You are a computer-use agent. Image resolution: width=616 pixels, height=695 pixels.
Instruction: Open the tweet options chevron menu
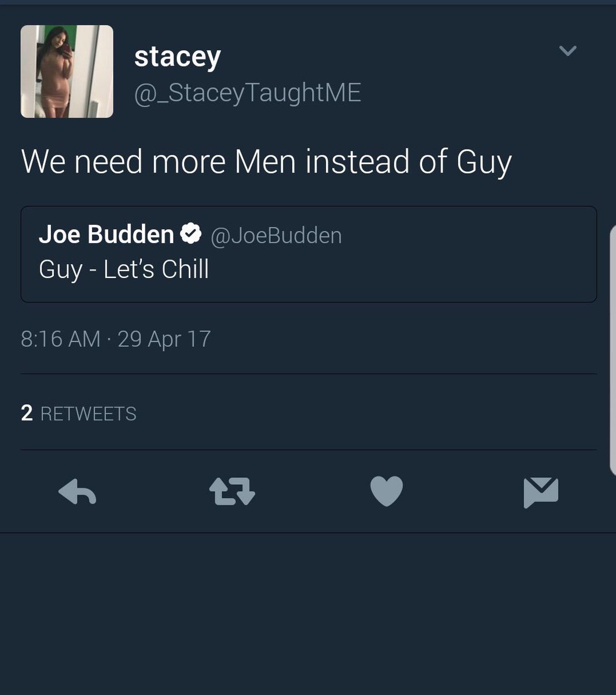[568, 51]
